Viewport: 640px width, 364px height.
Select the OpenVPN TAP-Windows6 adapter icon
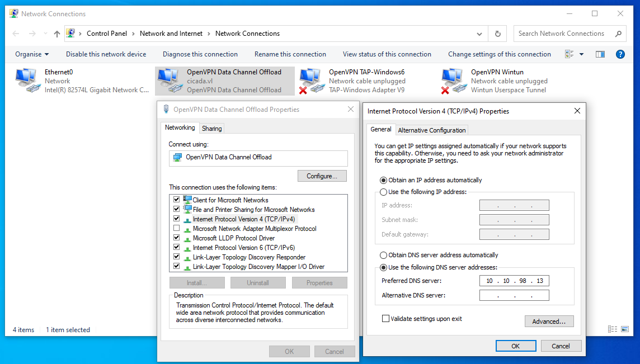(312, 81)
